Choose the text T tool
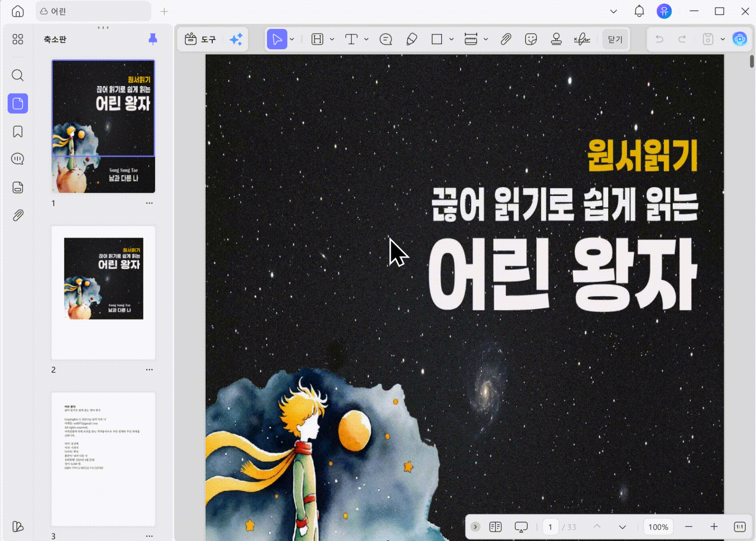This screenshot has width=756, height=541. 351,39
